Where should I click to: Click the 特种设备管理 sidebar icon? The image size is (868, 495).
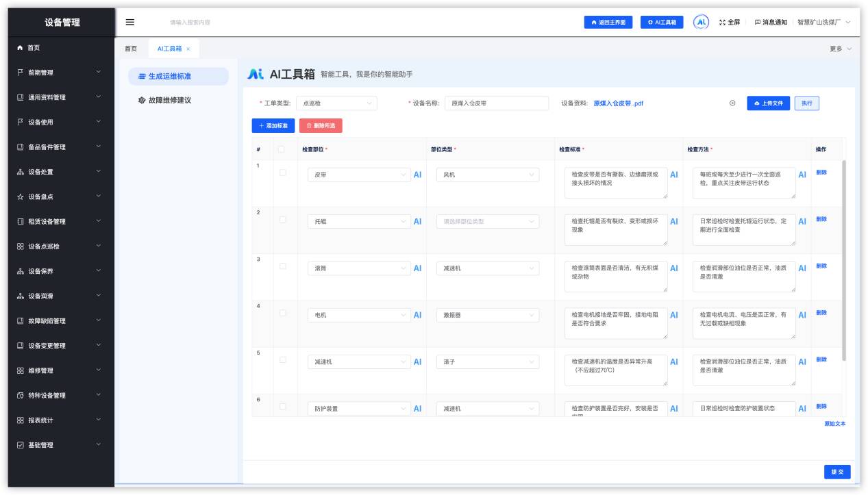tap(20, 396)
